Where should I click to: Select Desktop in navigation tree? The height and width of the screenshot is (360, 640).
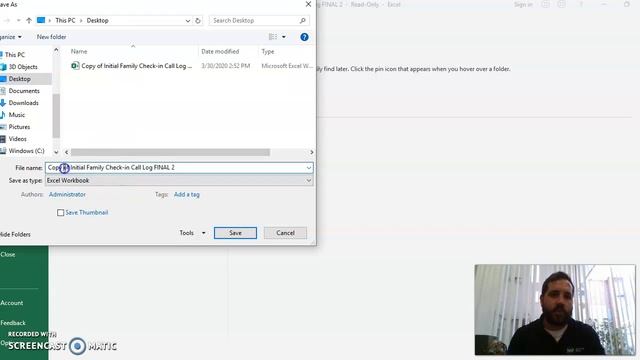(x=20, y=79)
